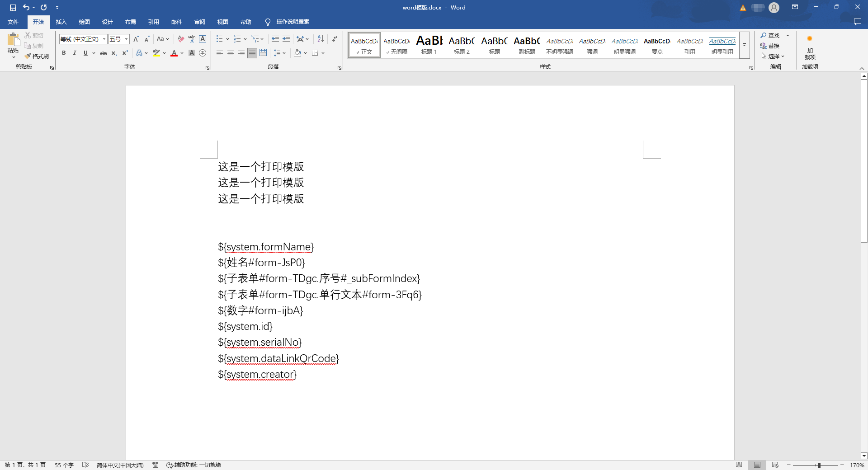Image resolution: width=868 pixels, height=470 pixels.
Task: Click the character shading icon
Action: pyautogui.click(x=192, y=53)
